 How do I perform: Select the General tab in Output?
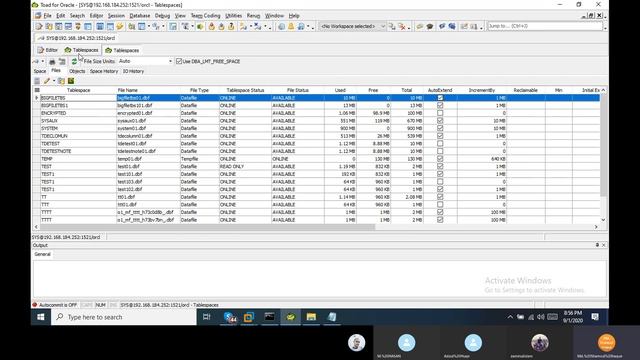[x=42, y=254]
